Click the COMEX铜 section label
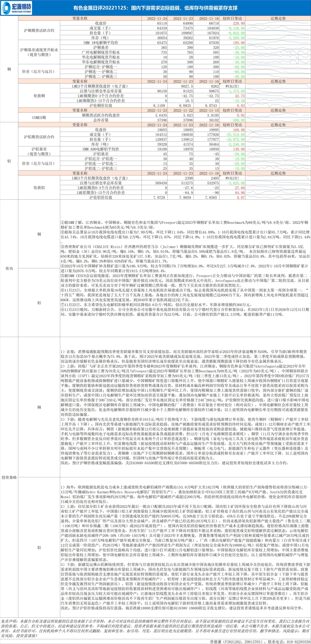 click(x=39, y=117)
